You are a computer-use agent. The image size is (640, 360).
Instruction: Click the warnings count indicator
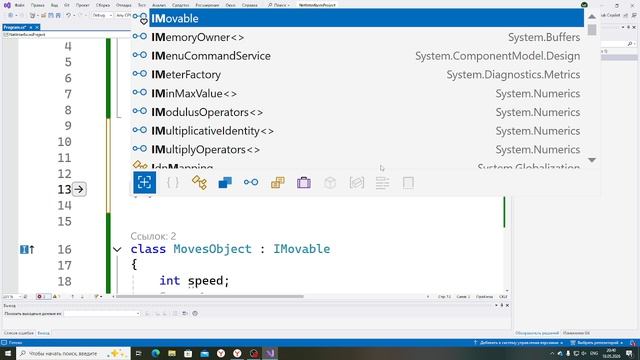tap(56, 297)
